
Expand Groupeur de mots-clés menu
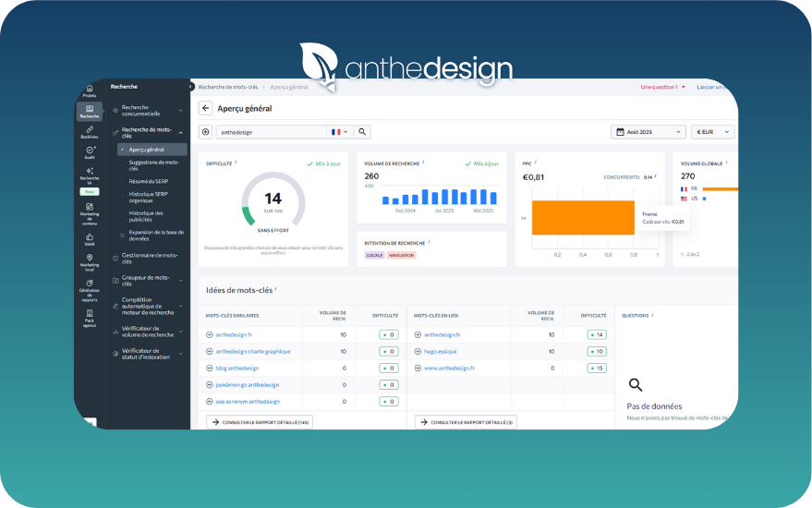click(x=181, y=281)
